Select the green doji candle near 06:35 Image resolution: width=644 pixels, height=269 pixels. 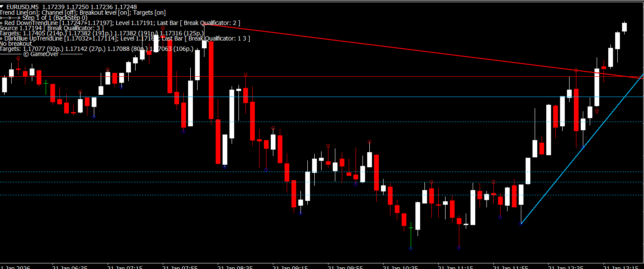coord(46,86)
